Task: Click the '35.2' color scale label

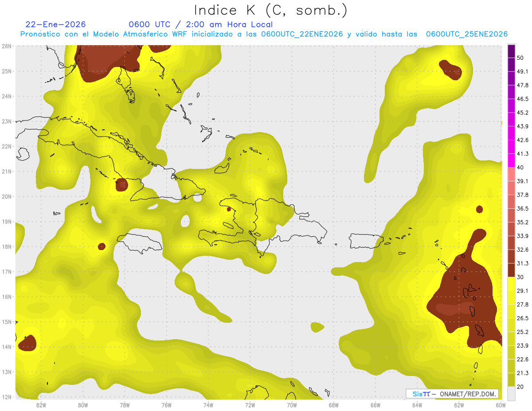Action: click(522, 222)
